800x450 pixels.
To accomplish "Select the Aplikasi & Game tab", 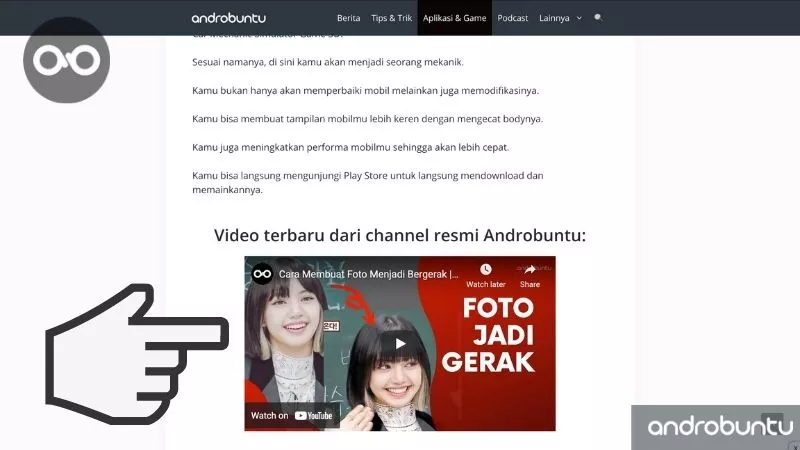I will 455,18.
